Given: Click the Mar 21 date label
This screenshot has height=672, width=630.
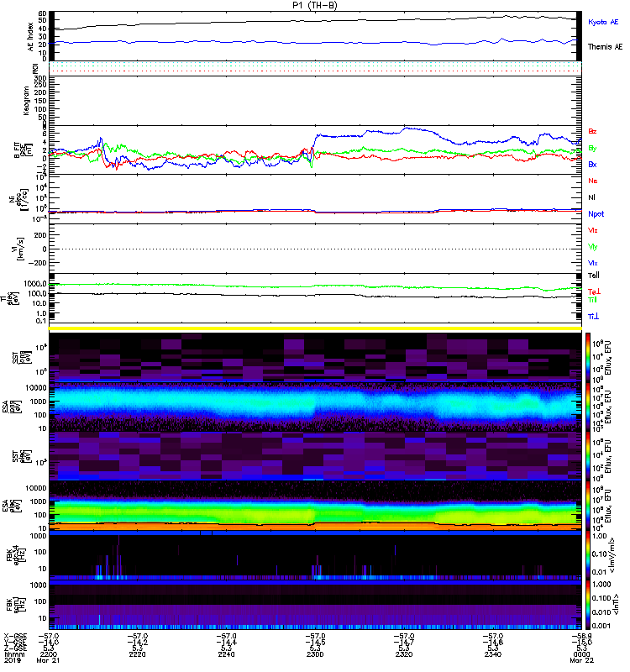Looking at the screenshot, I should click(48, 660).
